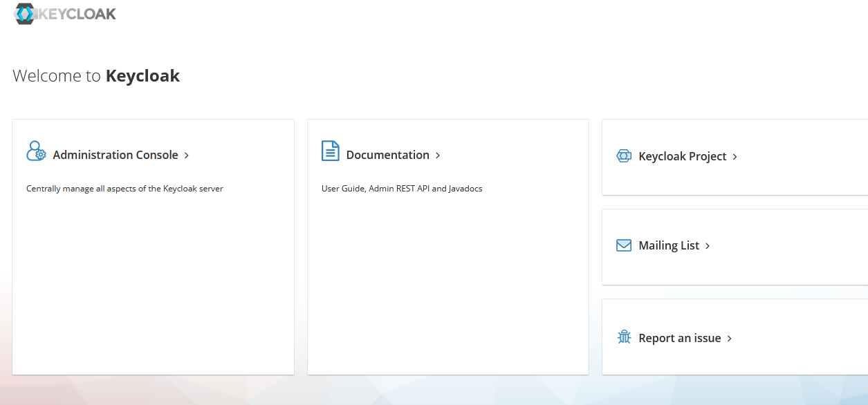868x405 pixels.
Task: Open the Keycloak Project page
Action: pos(682,156)
